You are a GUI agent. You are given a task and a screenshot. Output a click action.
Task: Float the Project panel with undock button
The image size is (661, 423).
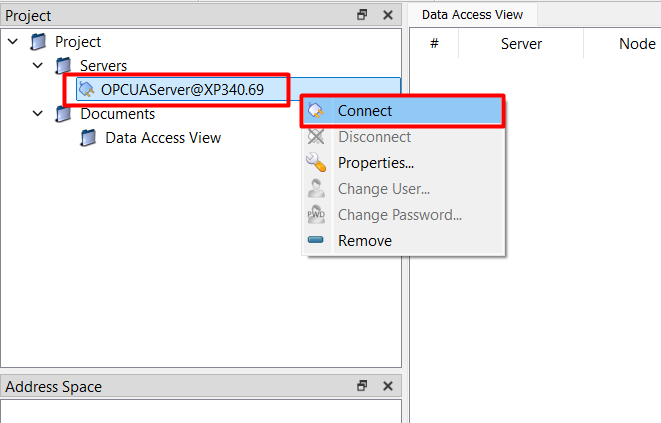(362, 16)
